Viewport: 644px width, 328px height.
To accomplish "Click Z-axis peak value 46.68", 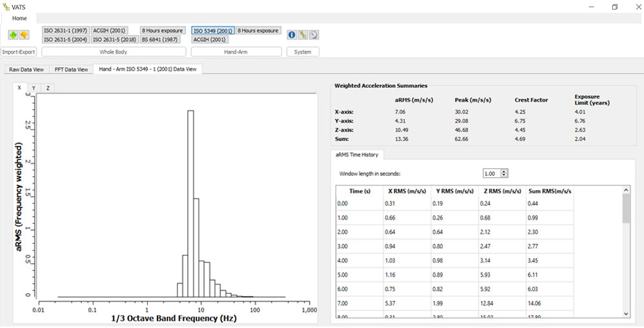I will click(x=462, y=130).
